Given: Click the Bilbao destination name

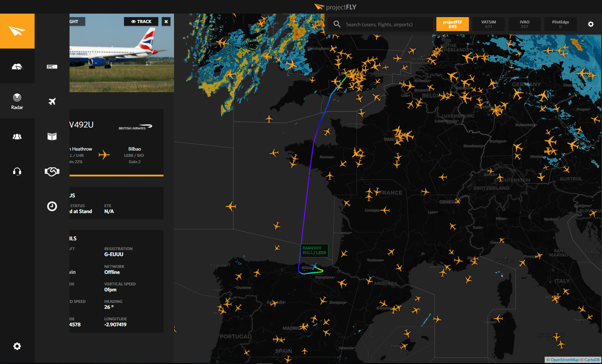Looking at the screenshot, I should coord(135,149).
